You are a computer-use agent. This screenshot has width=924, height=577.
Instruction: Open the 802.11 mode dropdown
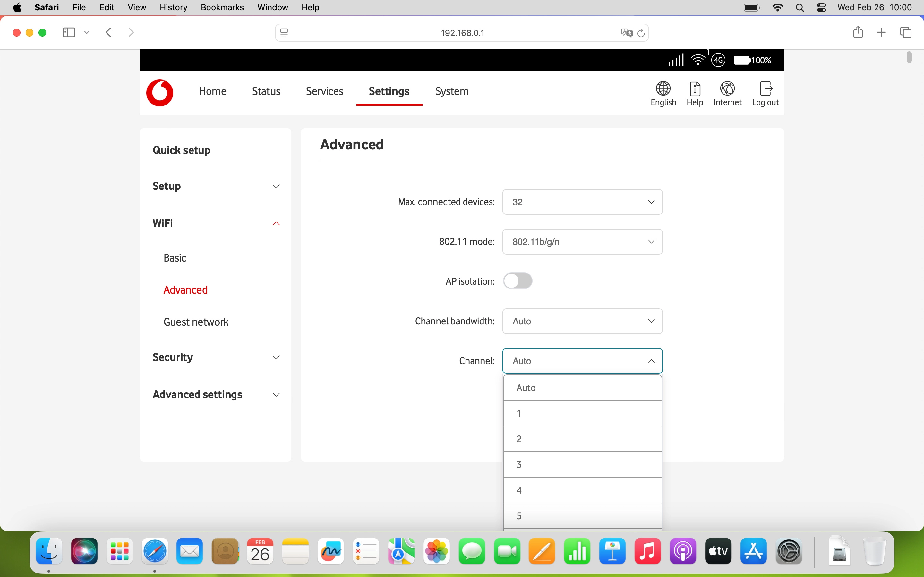click(582, 242)
